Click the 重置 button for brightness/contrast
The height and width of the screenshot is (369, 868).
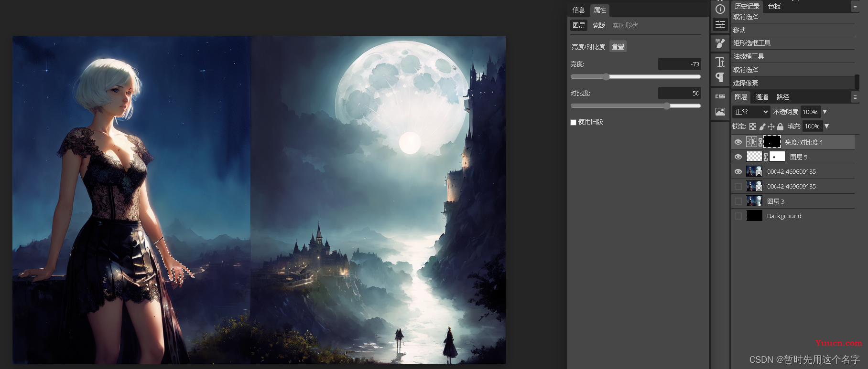tap(618, 47)
